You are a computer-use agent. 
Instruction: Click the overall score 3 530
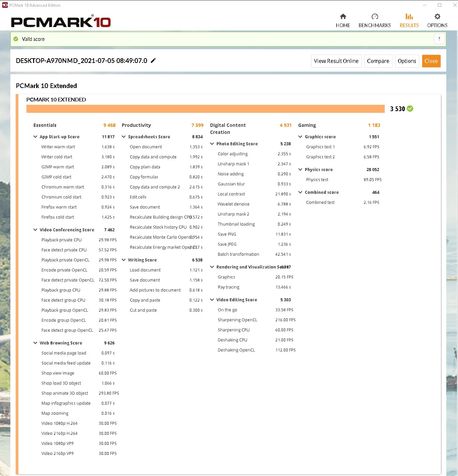point(397,109)
